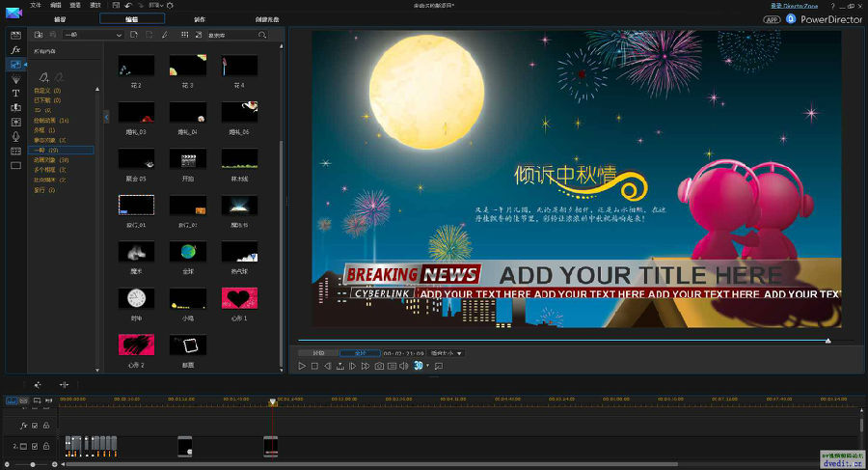Toggle track 2 enable checkbox
868x470 pixels.
pyautogui.click(x=34, y=446)
